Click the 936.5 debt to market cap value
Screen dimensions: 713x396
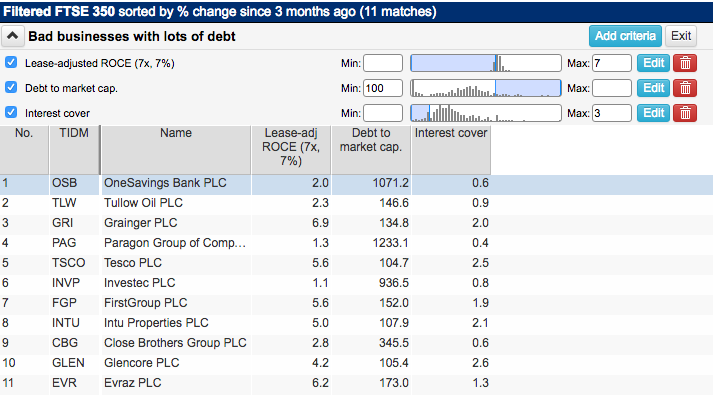pyautogui.click(x=394, y=283)
